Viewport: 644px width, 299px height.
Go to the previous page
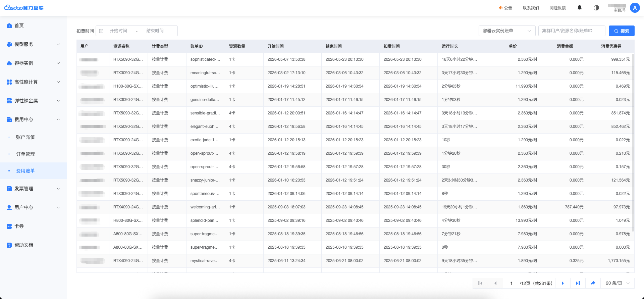(495, 283)
